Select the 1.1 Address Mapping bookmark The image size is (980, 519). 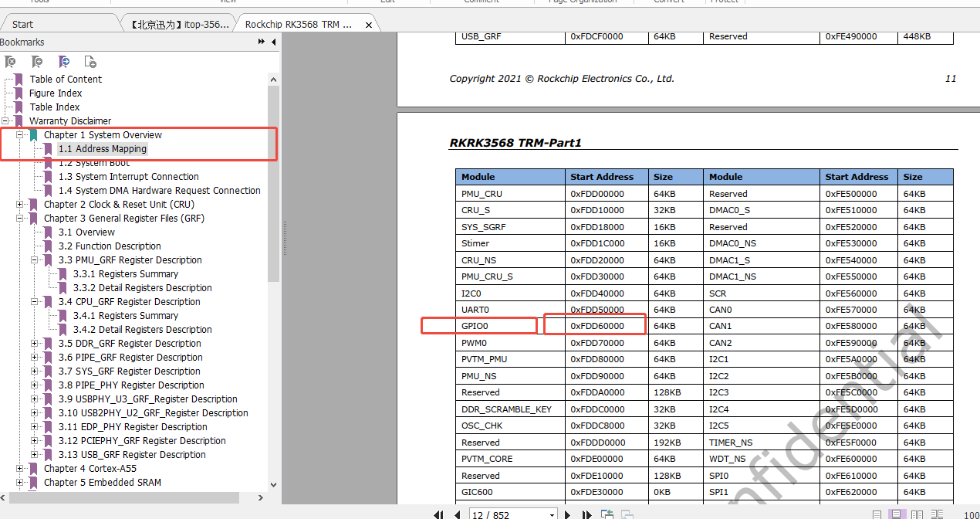tap(103, 149)
